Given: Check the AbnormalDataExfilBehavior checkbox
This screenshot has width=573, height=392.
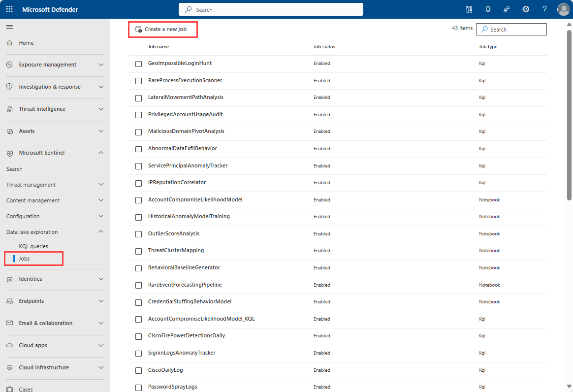Looking at the screenshot, I should pos(138,149).
